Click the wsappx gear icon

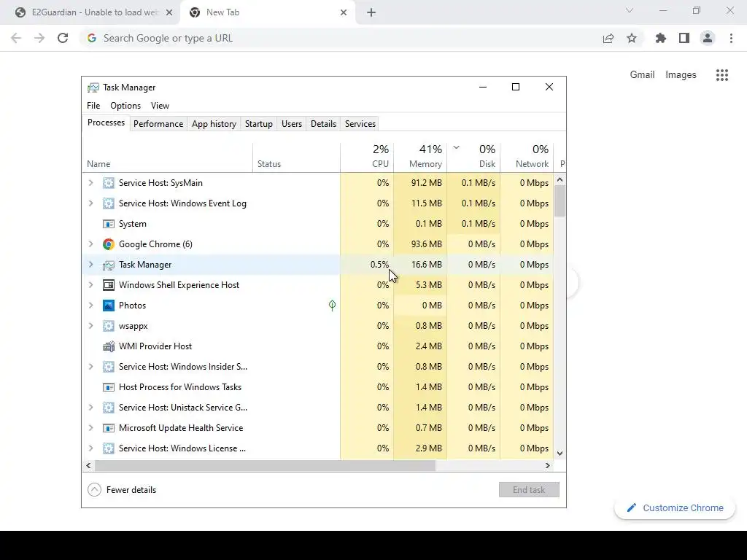tap(109, 326)
